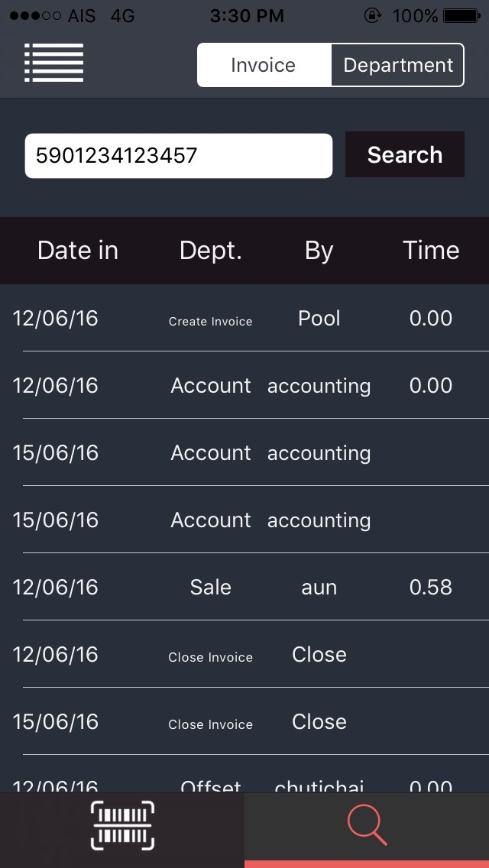Select the Invoice segment
Viewport: 489px width, 868px height.
click(264, 65)
